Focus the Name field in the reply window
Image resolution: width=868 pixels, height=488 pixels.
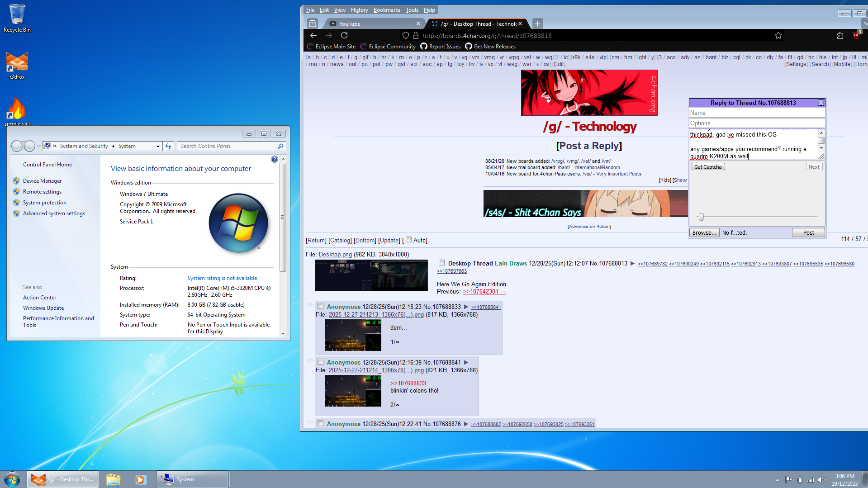(x=757, y=113)
